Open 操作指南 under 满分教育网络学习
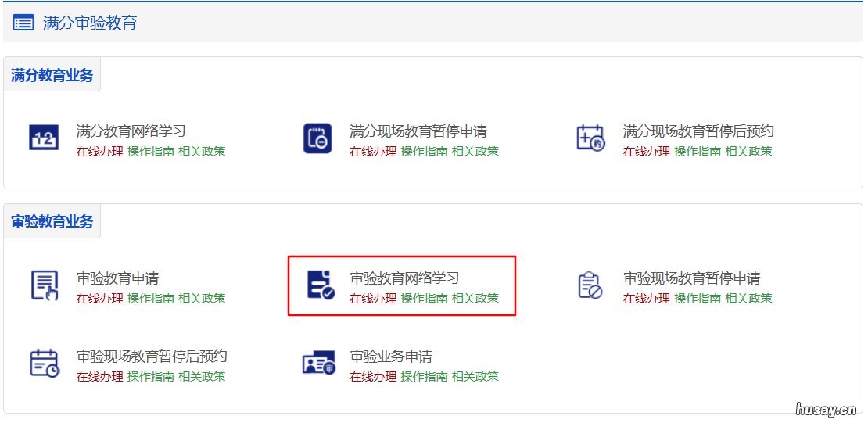 coord(151,152)
